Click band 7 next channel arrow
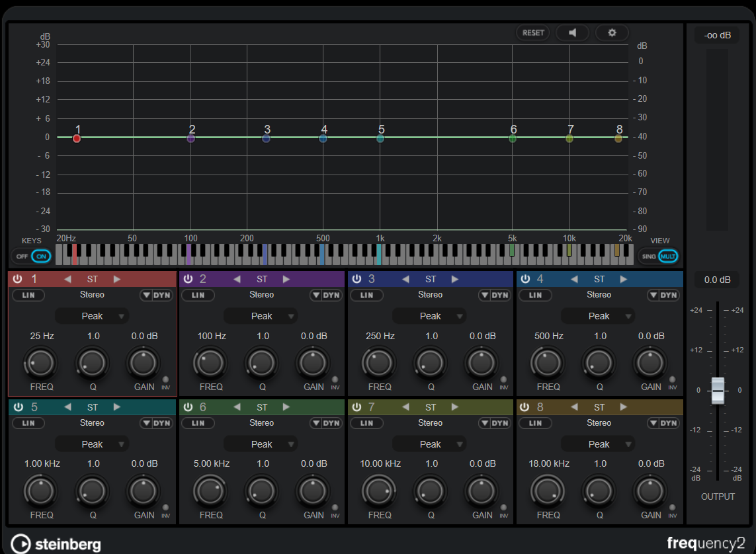Screen dimensions: 756x554 coord(454,407)
